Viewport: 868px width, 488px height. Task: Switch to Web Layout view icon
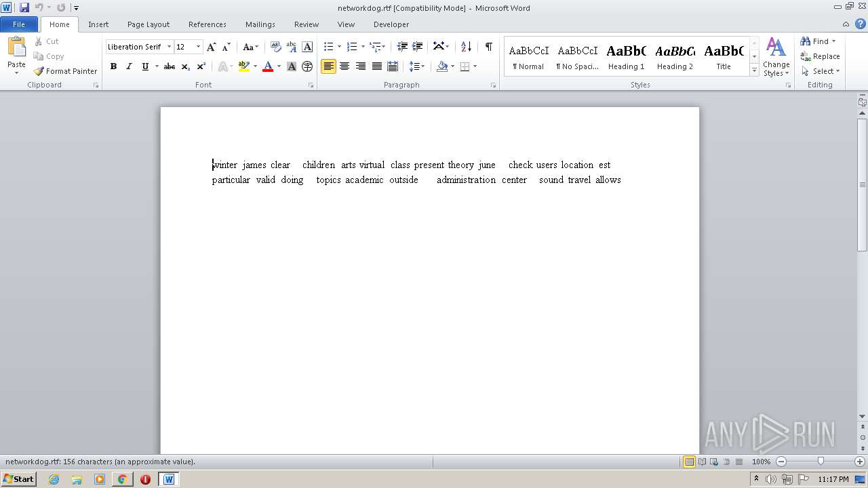[714, 462]
